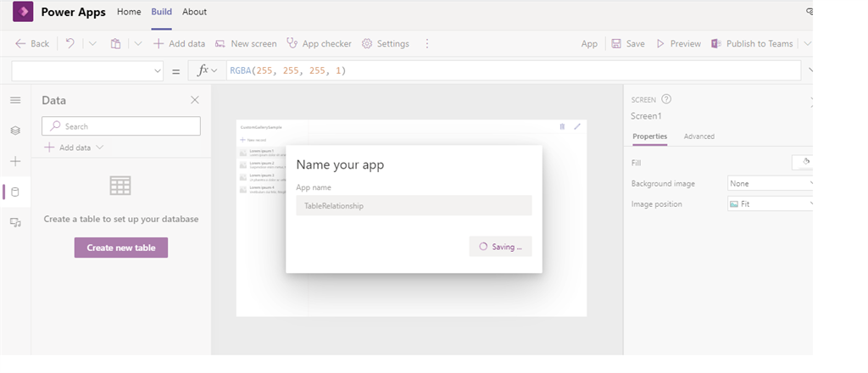Click the table grid icon
Screen dimensions: 868x373
click(x=120, y=186)
